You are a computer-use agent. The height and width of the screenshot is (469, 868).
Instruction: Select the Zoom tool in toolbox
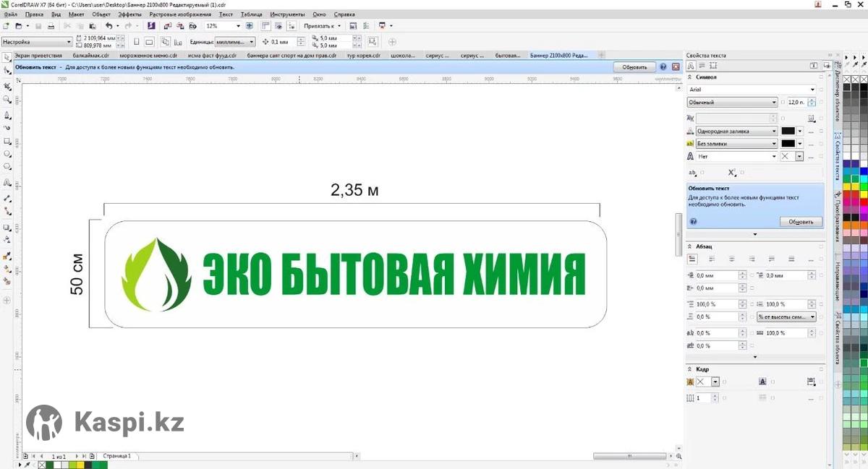click(x=7, y=100)
